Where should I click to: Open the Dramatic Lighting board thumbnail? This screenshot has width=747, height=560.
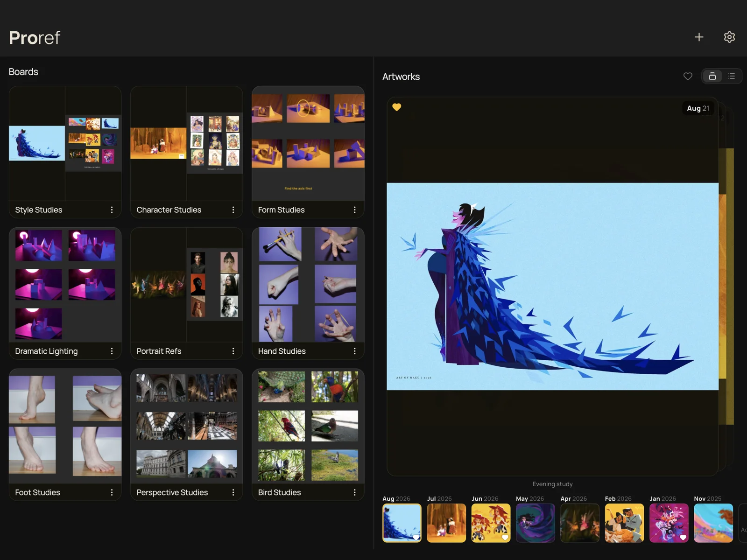[x=65, y=285]
